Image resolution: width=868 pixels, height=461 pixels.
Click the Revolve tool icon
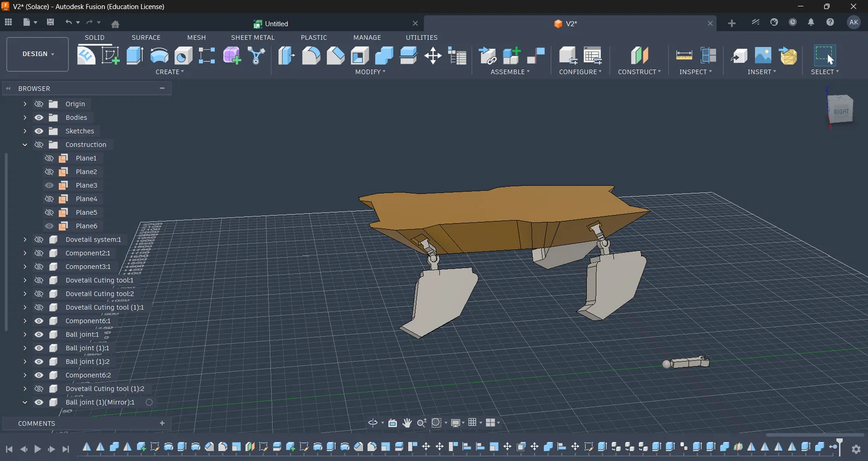coord(159,55)
